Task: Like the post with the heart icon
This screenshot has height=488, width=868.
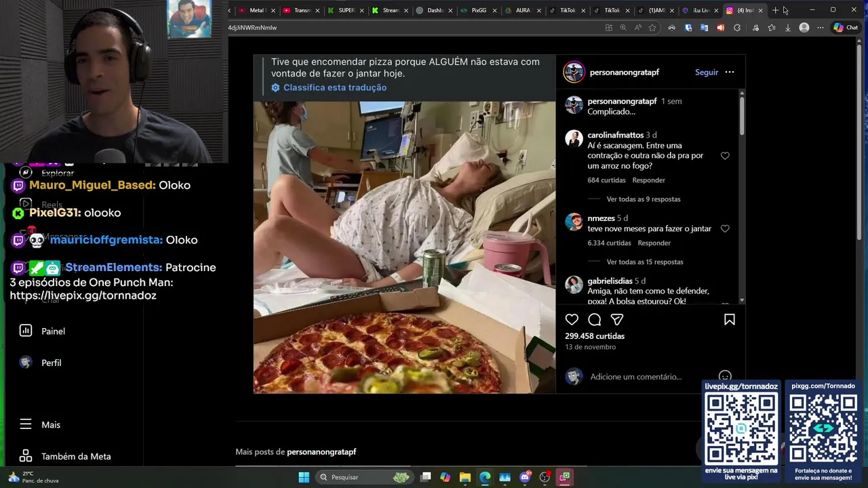Action: point(572,319)
